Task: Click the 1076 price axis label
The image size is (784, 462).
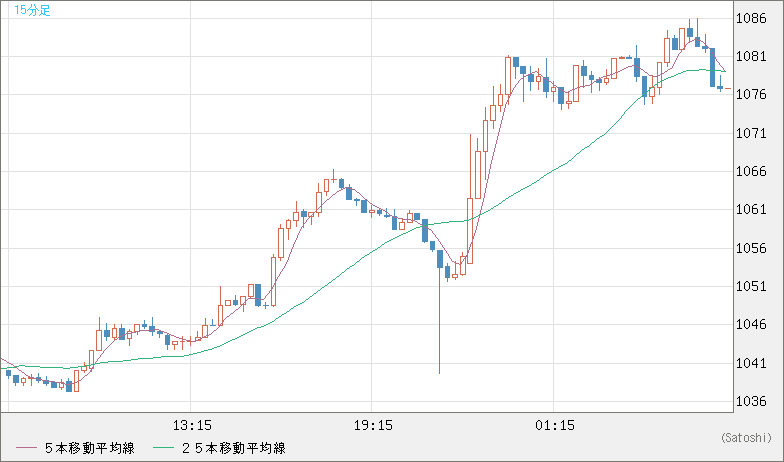Action: [751, 94]
